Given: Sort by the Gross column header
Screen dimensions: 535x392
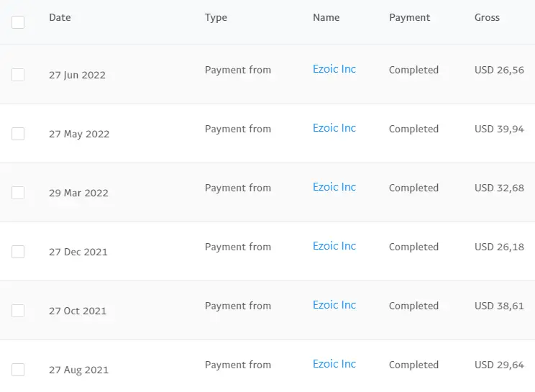Looking at the screenshot, I should 487,17.
